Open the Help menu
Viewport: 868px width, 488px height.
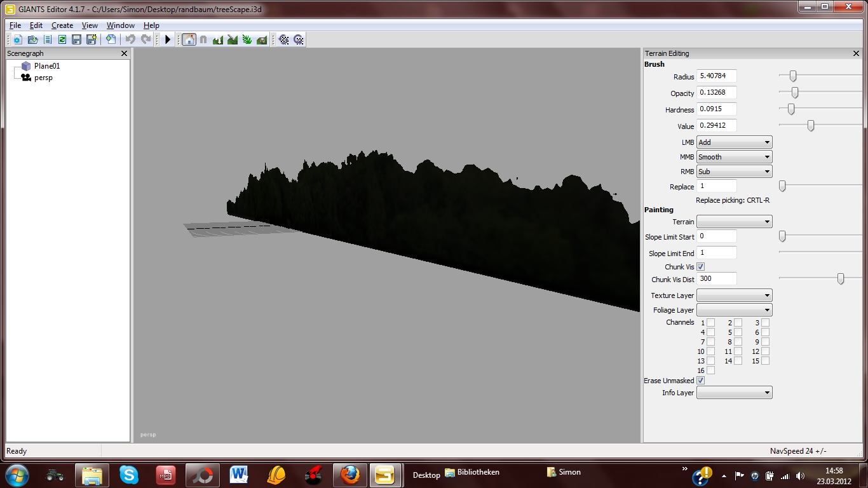pyautogui.click(x=151, y=25)
